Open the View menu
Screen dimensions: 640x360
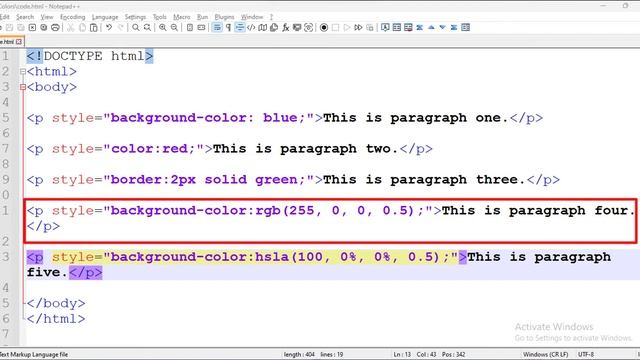click(47, 17)
